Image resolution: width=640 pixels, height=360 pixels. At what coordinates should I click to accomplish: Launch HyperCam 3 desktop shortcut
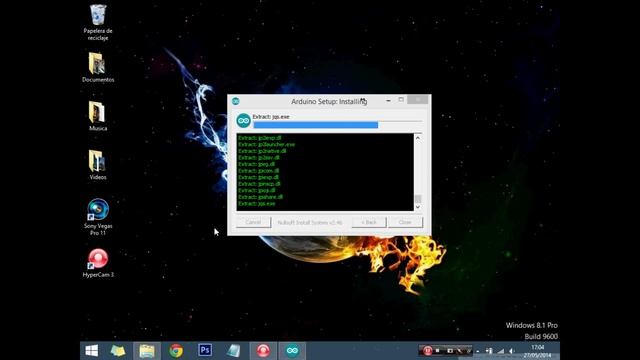[98, 263]
